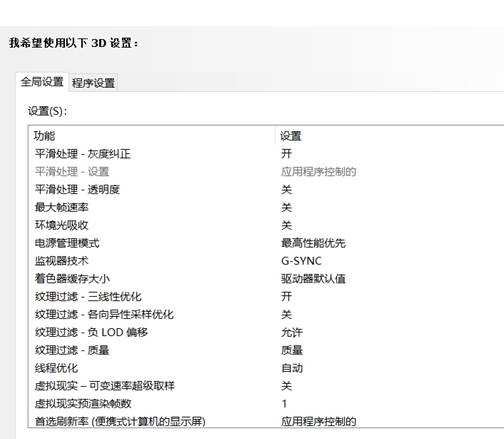Open 各向异性采样优化 value 关
The width and height of the screenshot is (504, 439).
(x=286, y=314)
